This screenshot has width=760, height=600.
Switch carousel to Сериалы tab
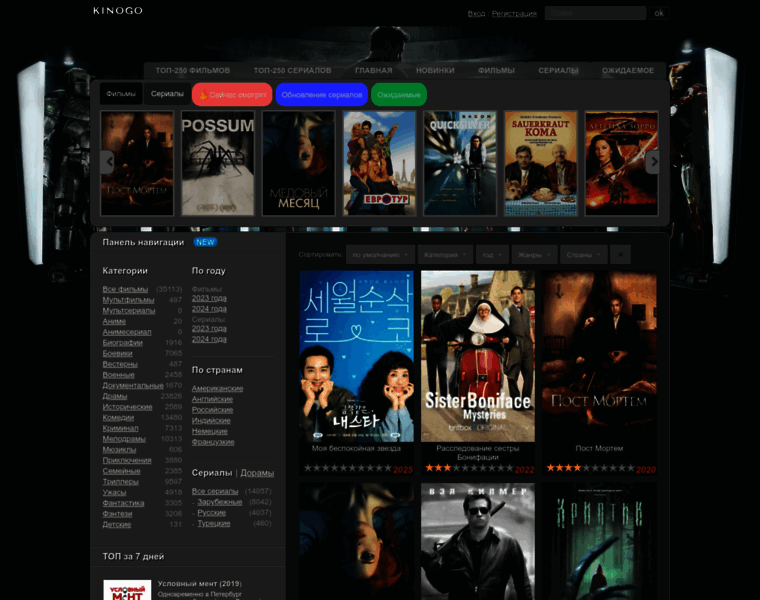(167, 94)
